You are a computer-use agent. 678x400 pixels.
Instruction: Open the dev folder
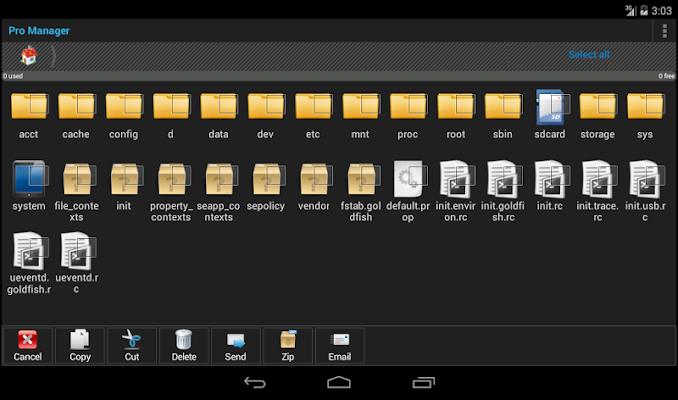[x=265, y=115]
